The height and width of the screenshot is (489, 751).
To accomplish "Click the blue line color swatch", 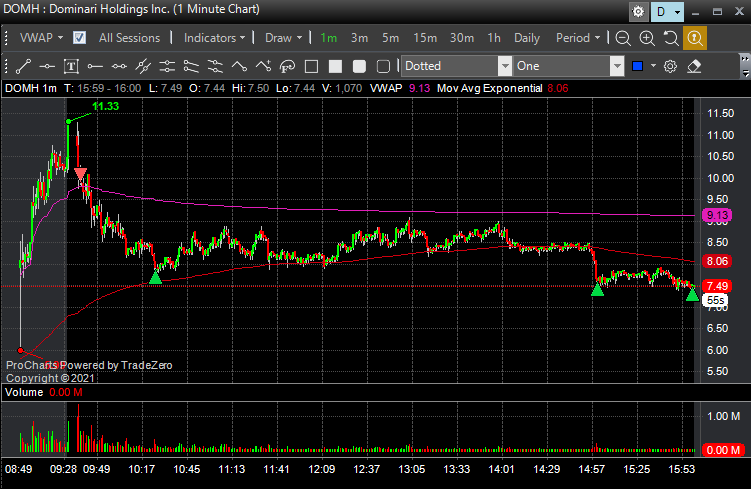I will [x=637, y=66].
